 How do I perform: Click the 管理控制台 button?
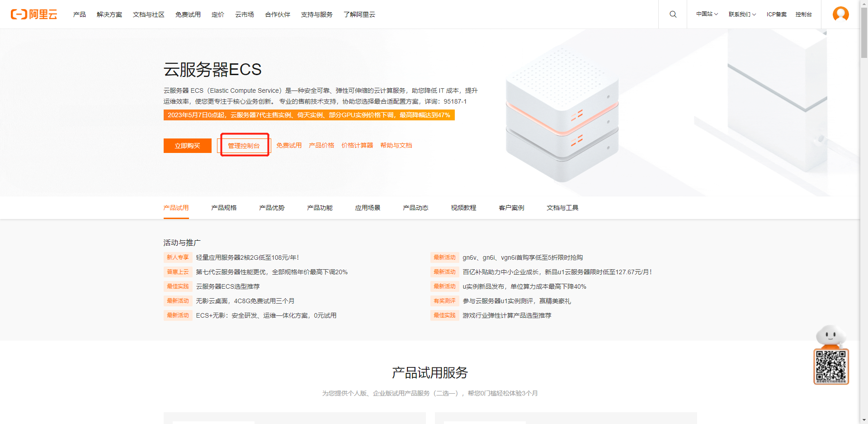[x=244, y=146]
